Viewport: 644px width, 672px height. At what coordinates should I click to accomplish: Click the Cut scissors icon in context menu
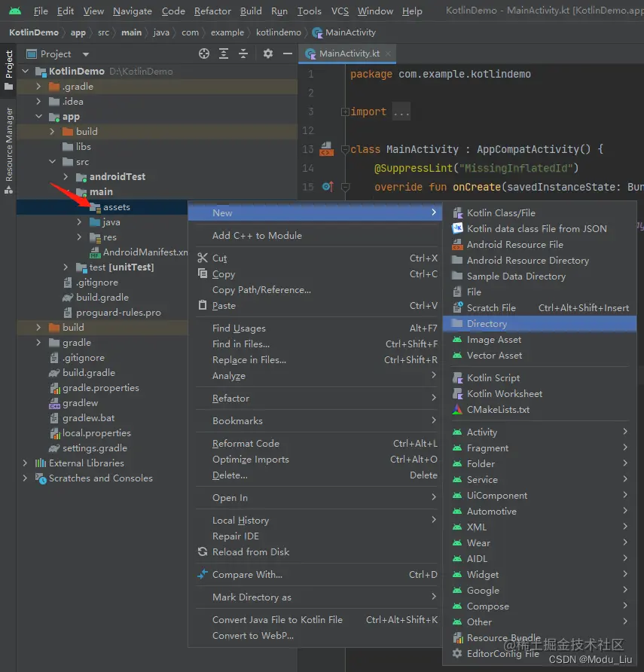click(x=203, y=258)
